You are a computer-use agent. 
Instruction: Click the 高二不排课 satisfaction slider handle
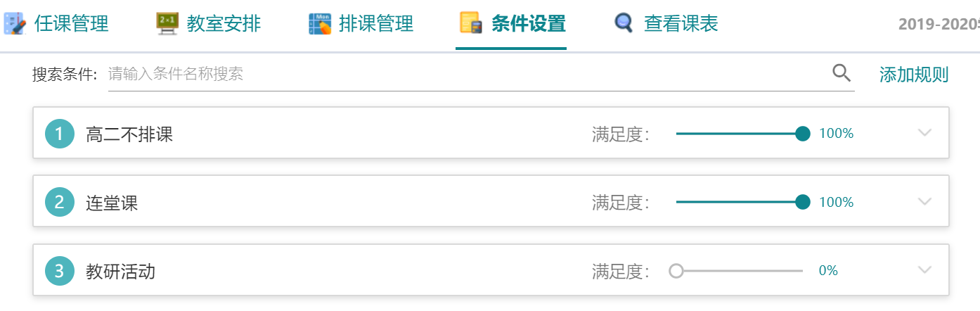pyautogui.click(x=803, y=134)
